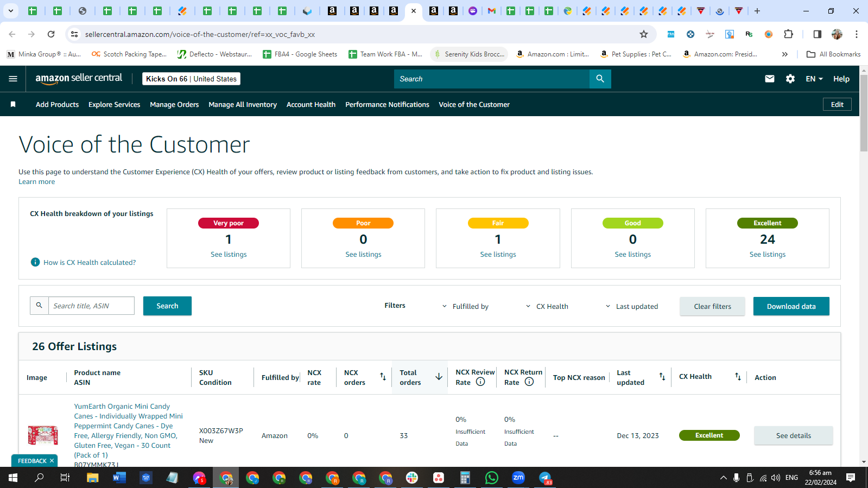Open Explore Services in the navigation bar
Viewport: 868px width, 488px height.
tap(114, 104)
